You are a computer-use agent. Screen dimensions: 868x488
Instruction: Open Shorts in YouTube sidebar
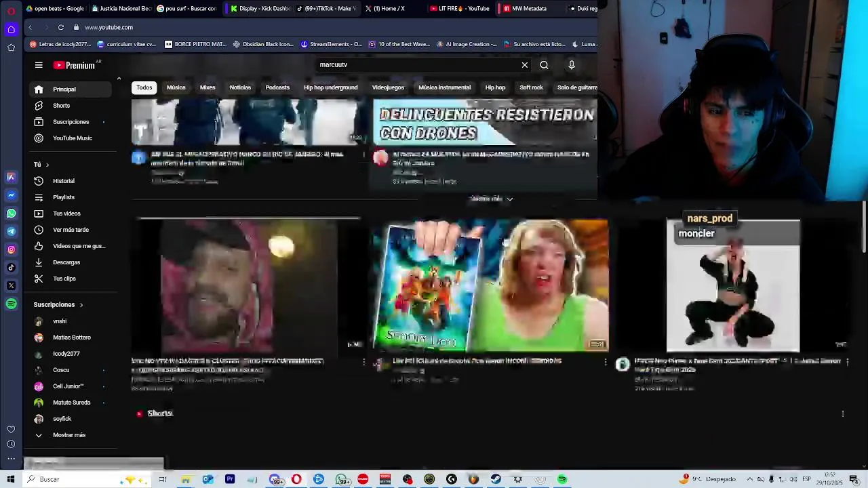pos(71,106)
